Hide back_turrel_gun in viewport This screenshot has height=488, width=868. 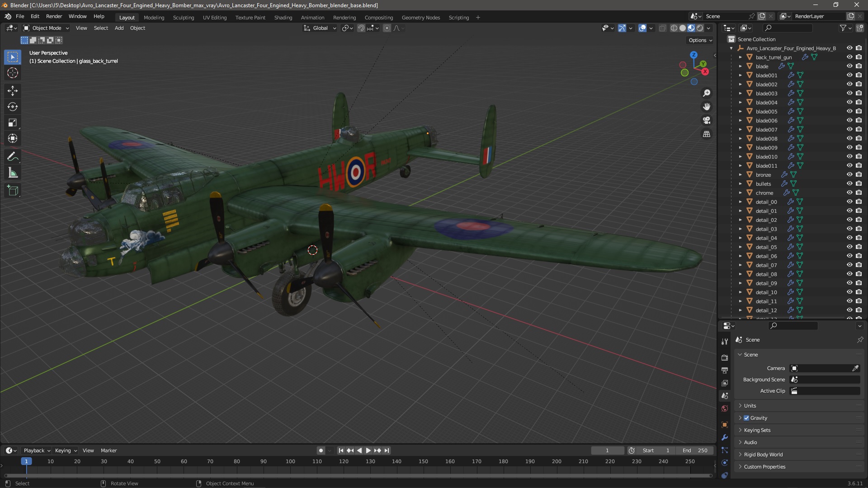coord(849,57)
